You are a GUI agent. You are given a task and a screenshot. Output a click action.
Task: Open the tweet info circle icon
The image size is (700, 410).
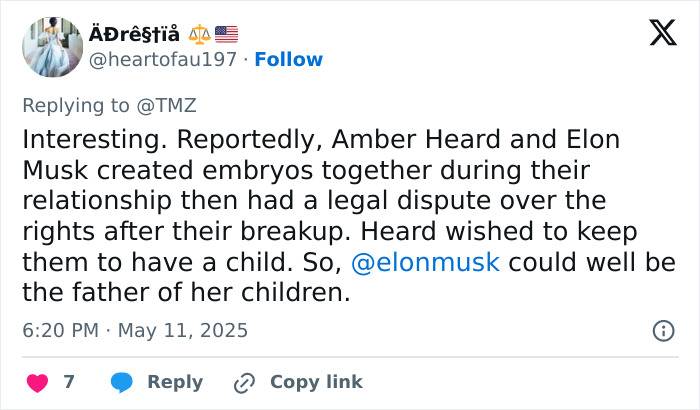click(x=662, y=330)
